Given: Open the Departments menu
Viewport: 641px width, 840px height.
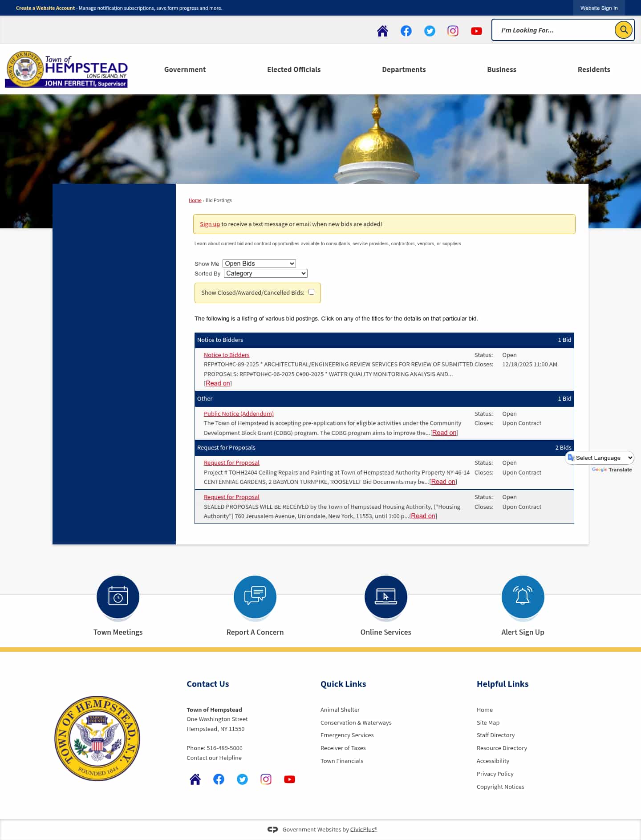Looking at the screenshot, I should (x=404, y=69).
